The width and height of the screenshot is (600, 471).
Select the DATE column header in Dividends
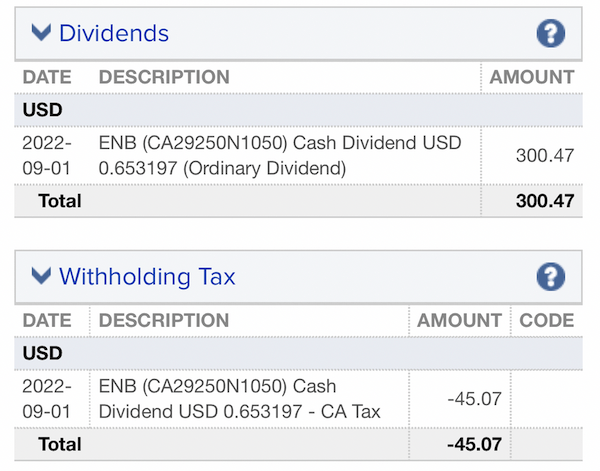coord(47,77)
